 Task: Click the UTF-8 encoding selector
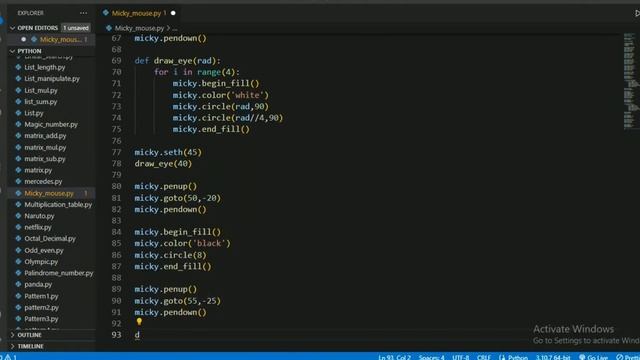tap(460, 357)
